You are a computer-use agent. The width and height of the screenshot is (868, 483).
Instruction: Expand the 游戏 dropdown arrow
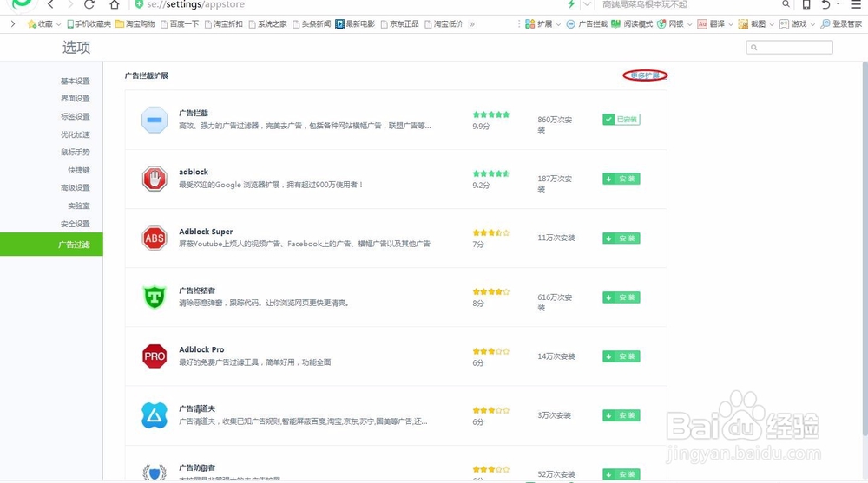[812, 24]
